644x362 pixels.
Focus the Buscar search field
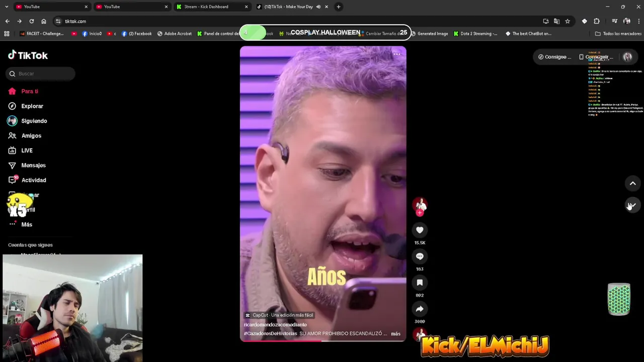click(x=40, y=74)
